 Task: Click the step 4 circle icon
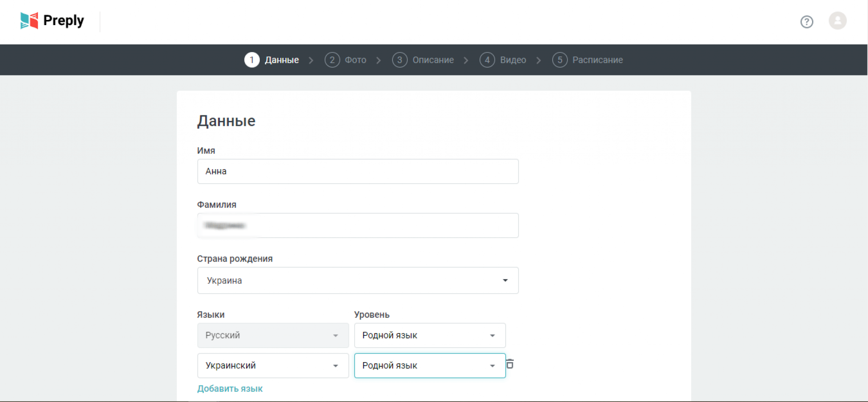[x=487, y=60]
